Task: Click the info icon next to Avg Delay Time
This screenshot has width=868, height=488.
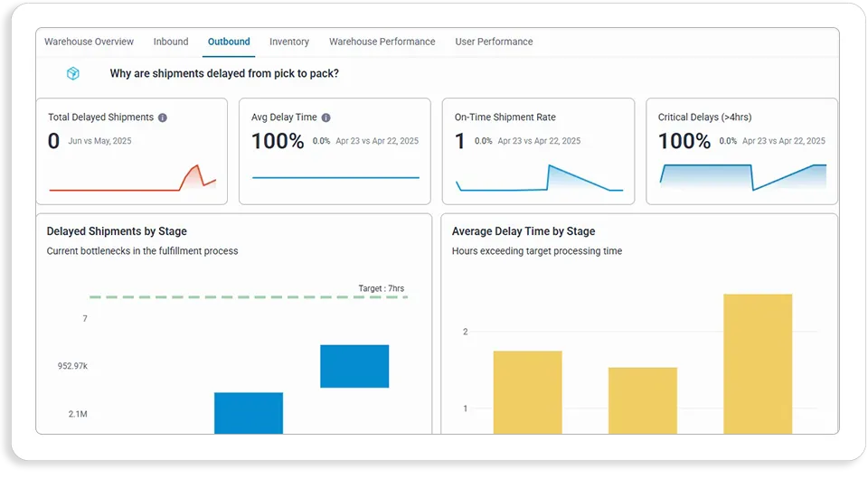Action: pos(326,117)
